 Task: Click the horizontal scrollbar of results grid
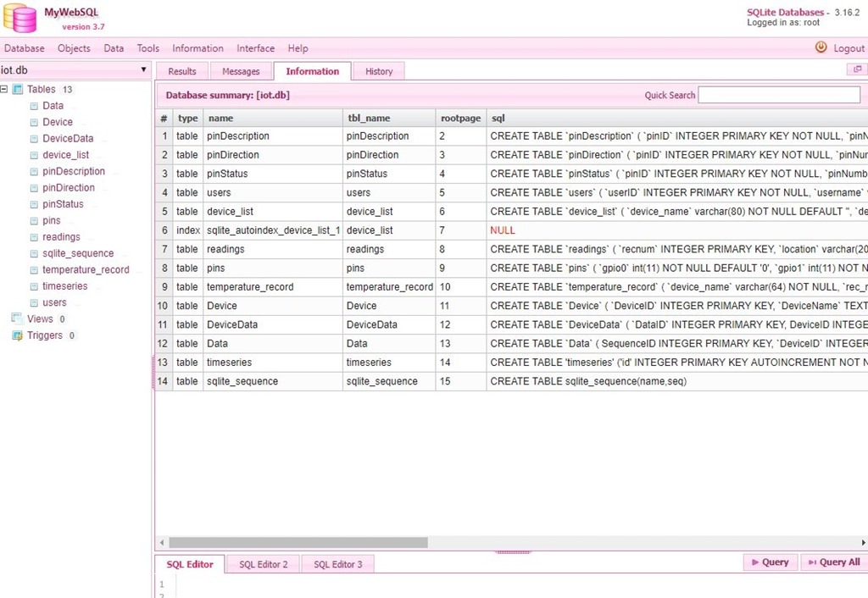click(297, 542)
